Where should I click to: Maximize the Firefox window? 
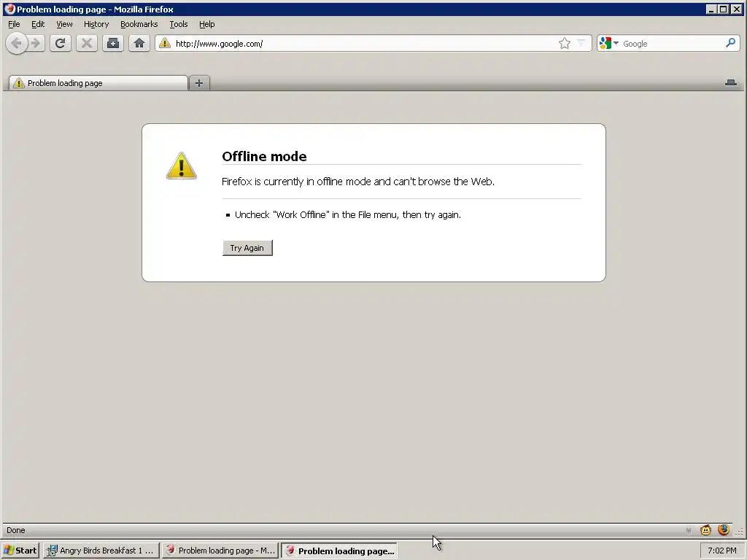(x=723, y=9)
